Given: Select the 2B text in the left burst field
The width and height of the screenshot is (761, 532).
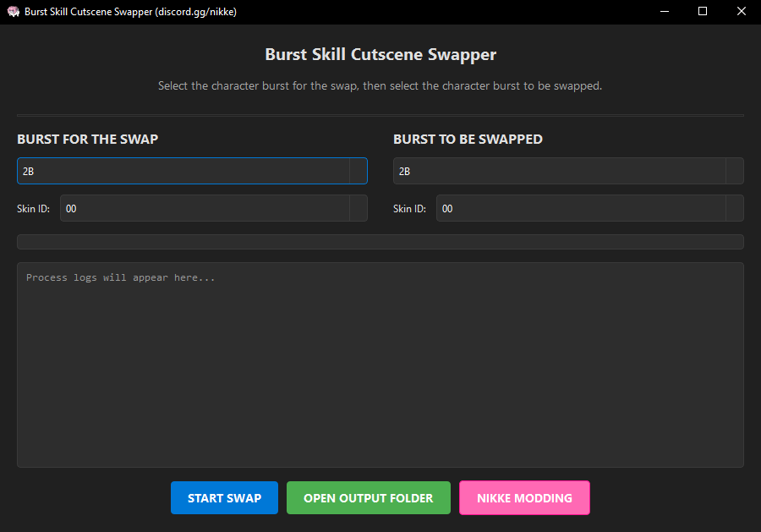Looking at the screenshot, I should 28,171.
